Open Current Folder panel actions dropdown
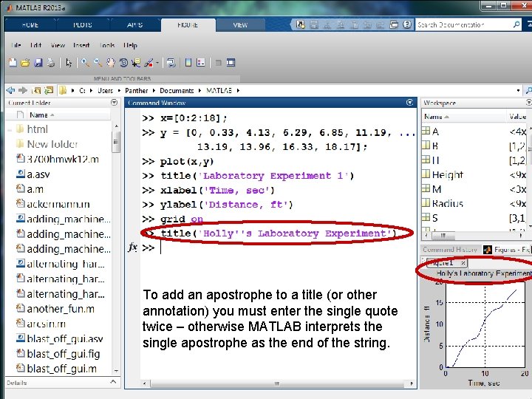 114,102
